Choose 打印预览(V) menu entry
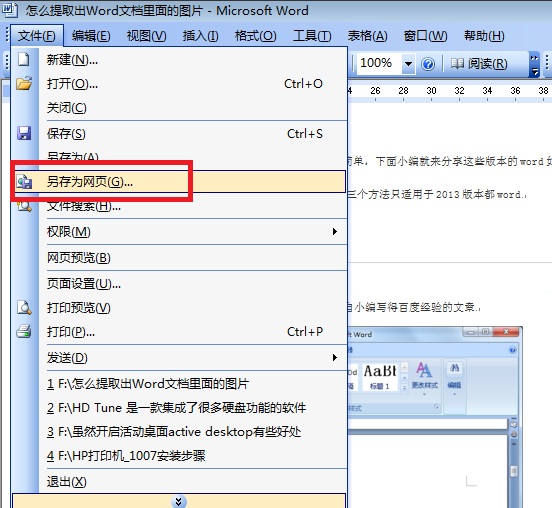Screen dimensions: 552x508 click(x=179, y=308)
